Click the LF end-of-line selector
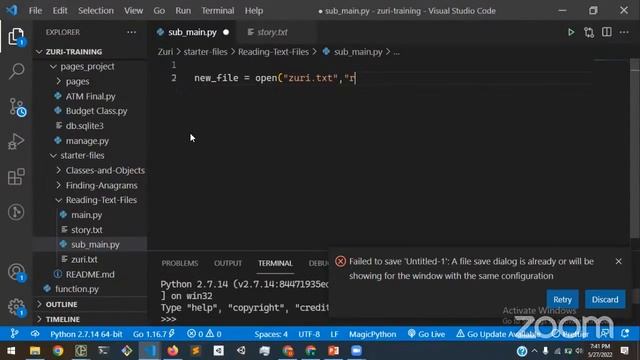The height and width of the screenshot is (360, 640). [x=334, y=334]
